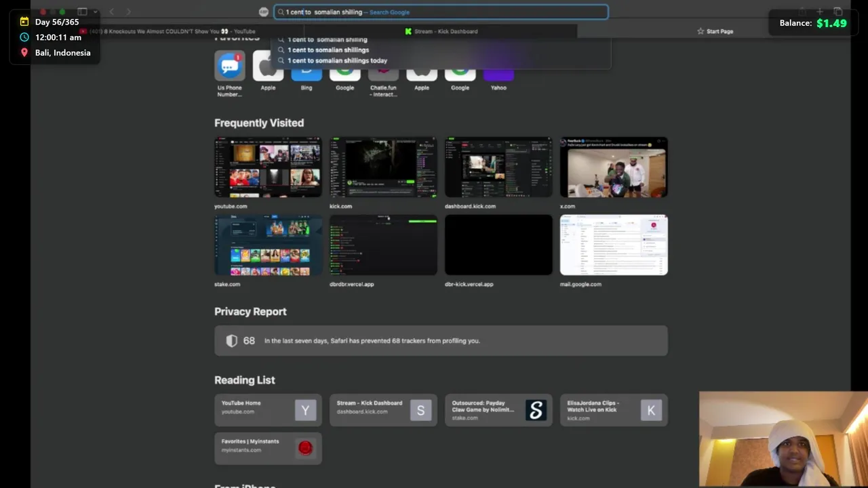Open x.com frequently visited thumbnail
Image resolution: width=868 pixels, height=488 pixels.
(x=614, y=167)
